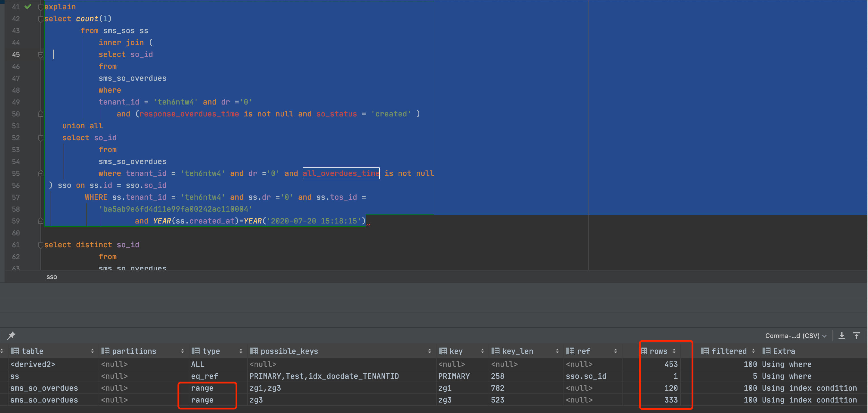Viewport: 868px width, 413px height.
Task: Click the possible_keys column header icon
Action: [254, 351]
